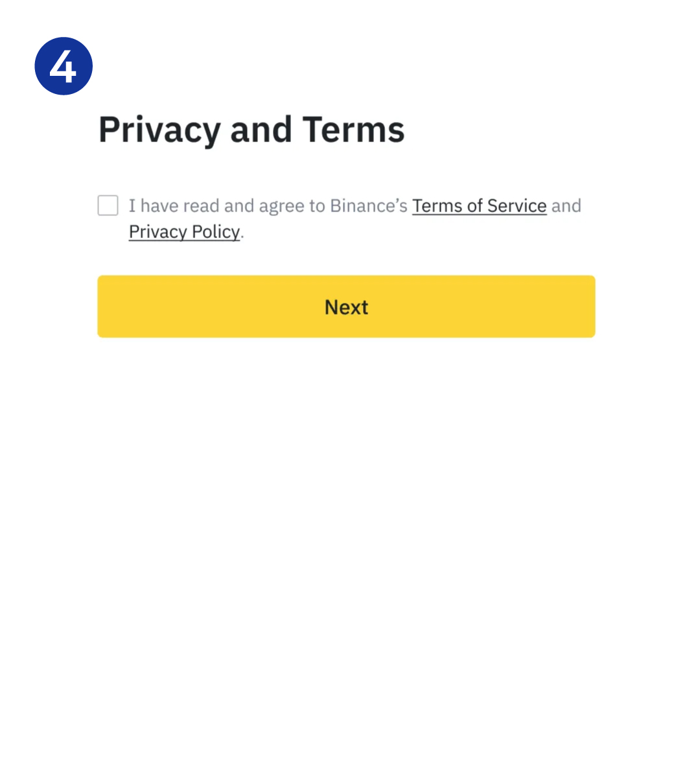Continue by clicking Next
This screenshot has width=700, height=778.
tap(346, 307)
